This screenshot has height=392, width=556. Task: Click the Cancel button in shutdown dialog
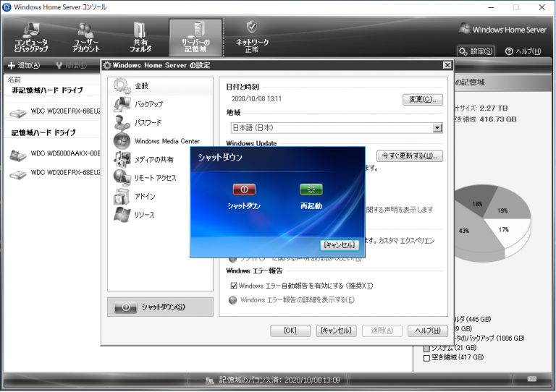pyautogui.click(x=340, y=245)
